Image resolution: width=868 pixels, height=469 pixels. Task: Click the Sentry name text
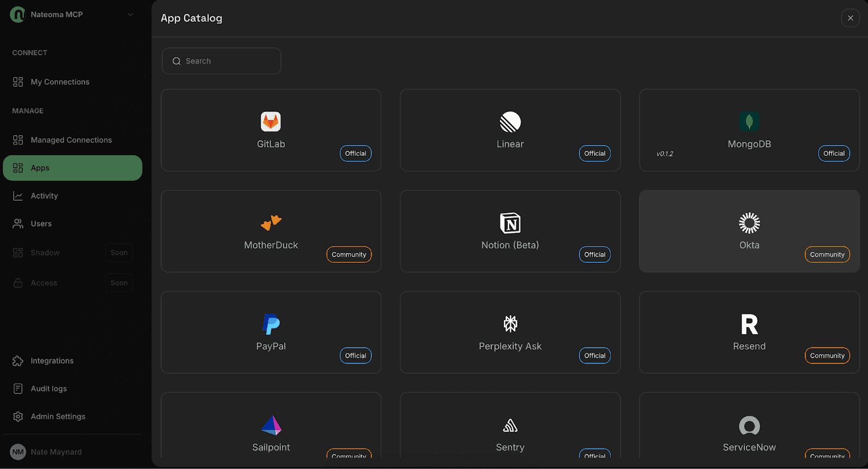pos(510,447)
